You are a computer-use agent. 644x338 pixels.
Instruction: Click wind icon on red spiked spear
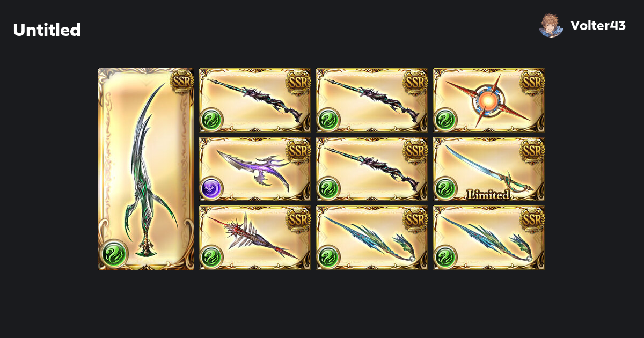(211, 256)
